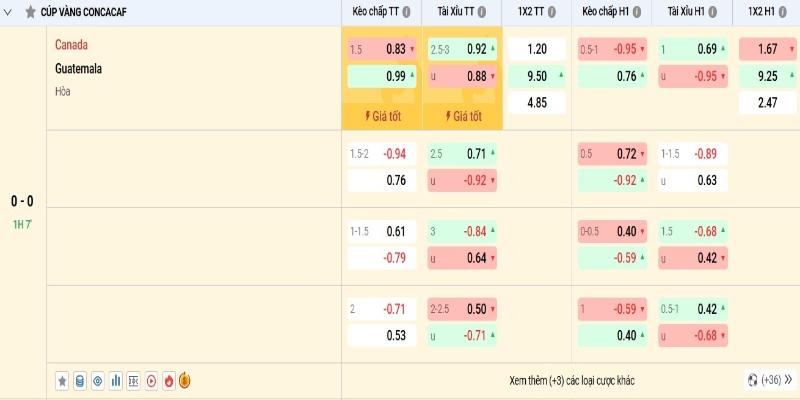800x400 pixels.
Task: Select the Tài Xỉu TT column header
Action: coord(455,12)
